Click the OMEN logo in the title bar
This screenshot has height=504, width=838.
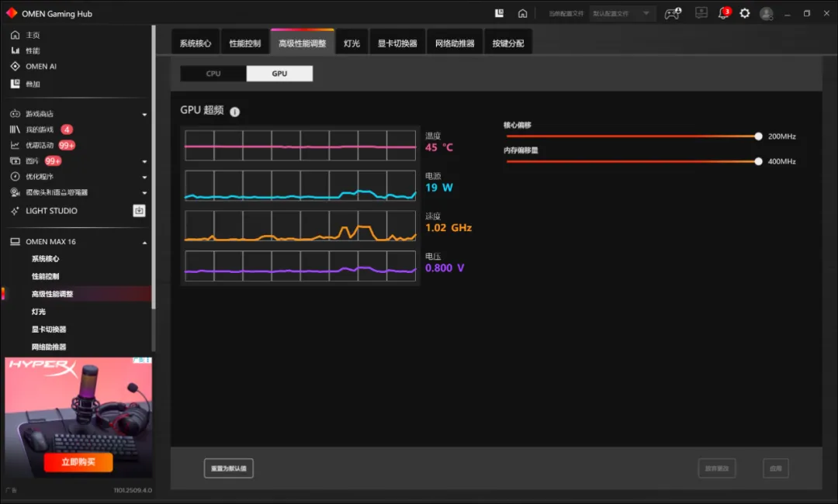11,13
